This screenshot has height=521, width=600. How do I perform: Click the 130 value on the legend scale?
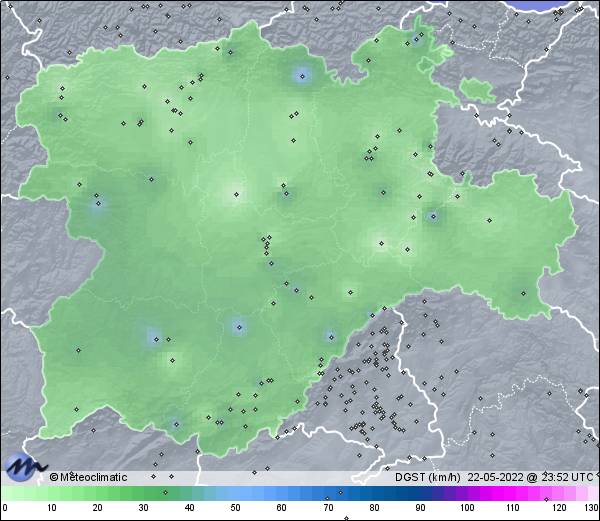(x=590, y=509)
